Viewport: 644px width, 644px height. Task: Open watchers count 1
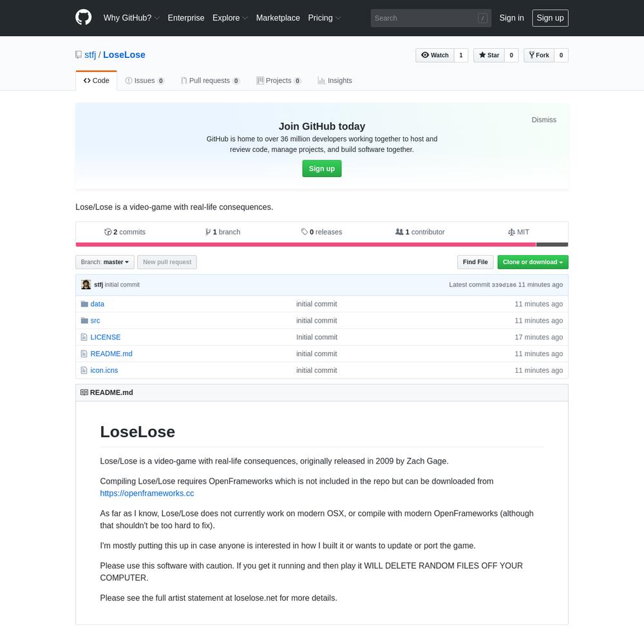point(461,55)
